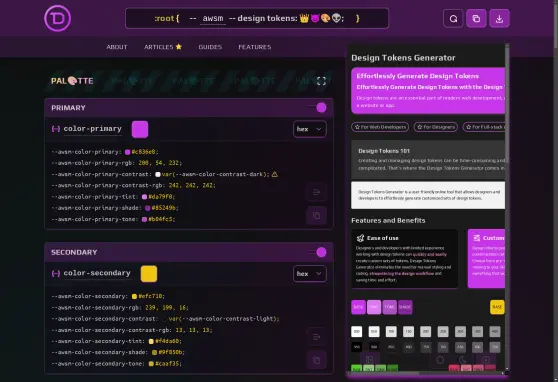Click the reset icon in top toolbar
Image resolution: width=558 pixels, height=382 pixels.
[453, 18]
